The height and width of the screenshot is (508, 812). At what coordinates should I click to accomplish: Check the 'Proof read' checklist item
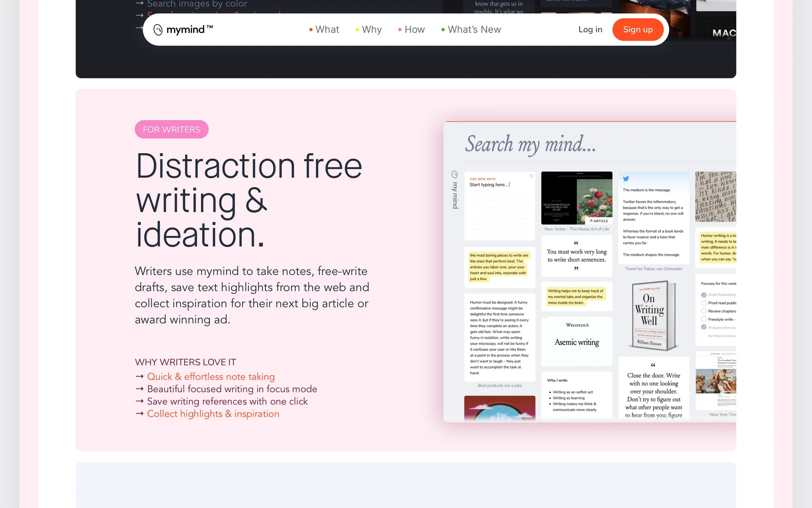pos(704,303)
